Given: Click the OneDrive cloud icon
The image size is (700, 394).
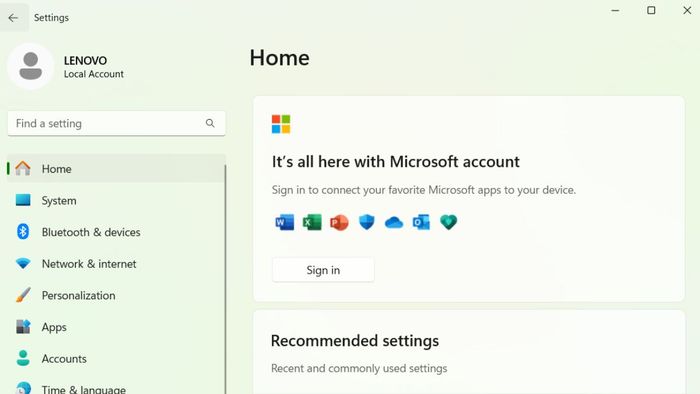Looking at the screenshot, I should pyautogui.click(x=394, y=222).
